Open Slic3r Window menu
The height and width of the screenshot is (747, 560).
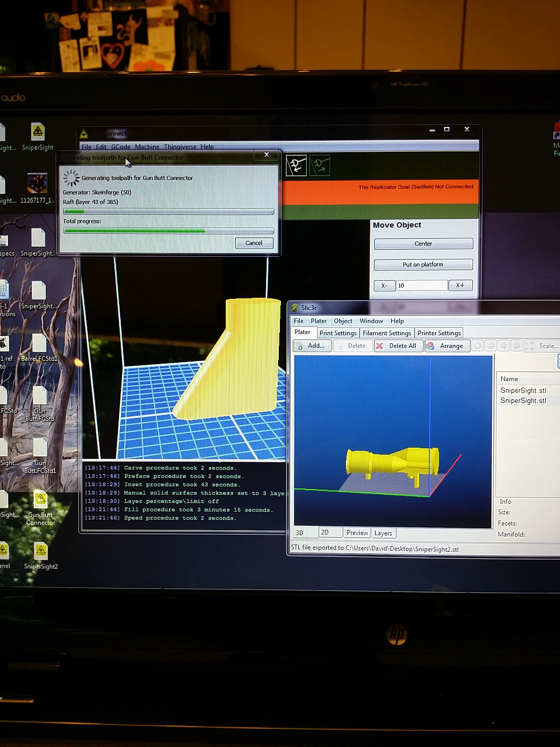[371, 321]
